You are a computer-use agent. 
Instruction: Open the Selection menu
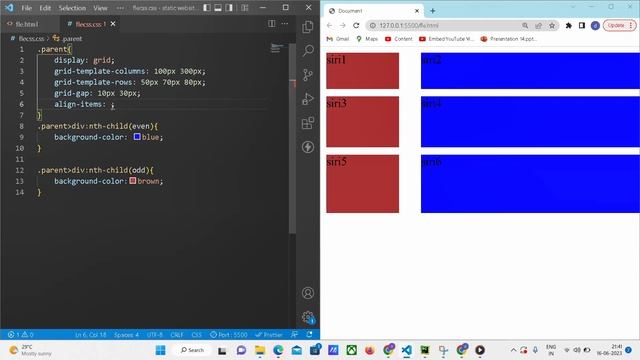72,8
